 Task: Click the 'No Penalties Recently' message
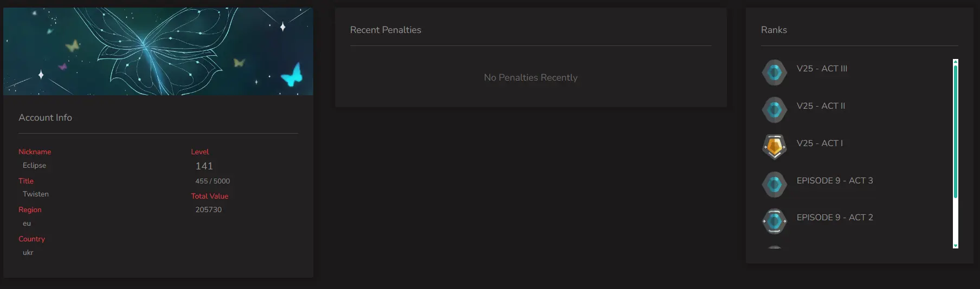pos(531,78)
